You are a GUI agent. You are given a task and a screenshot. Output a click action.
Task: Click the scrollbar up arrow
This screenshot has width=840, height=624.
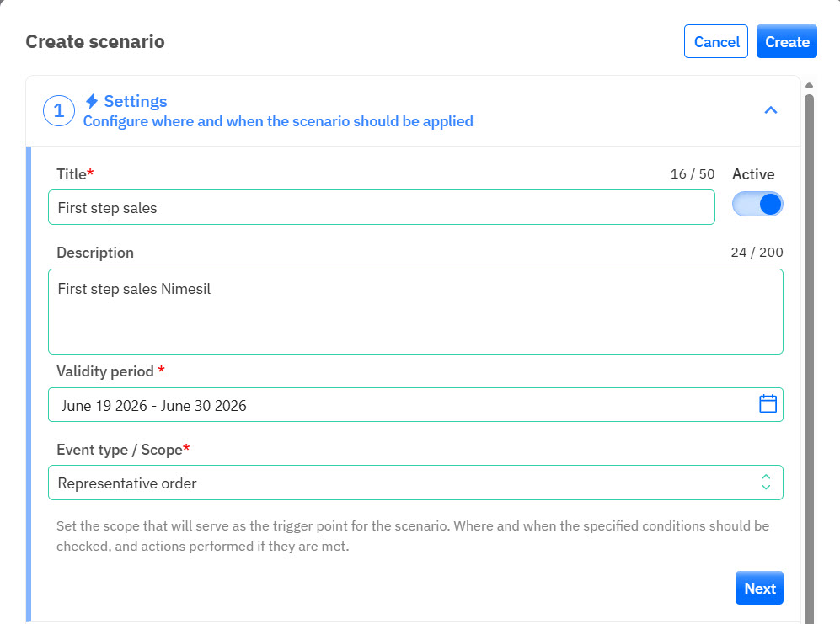coord(809,84)
